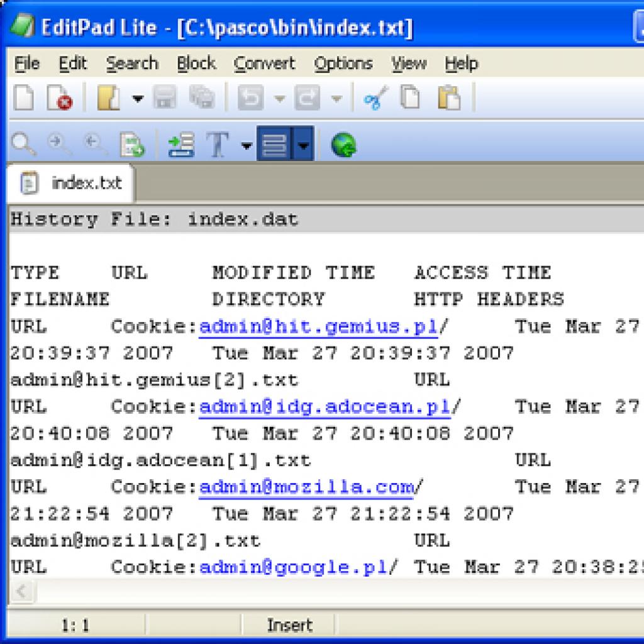Click the 'FILENAME' header text
644x644 pixels.
(x=60, y=299)
